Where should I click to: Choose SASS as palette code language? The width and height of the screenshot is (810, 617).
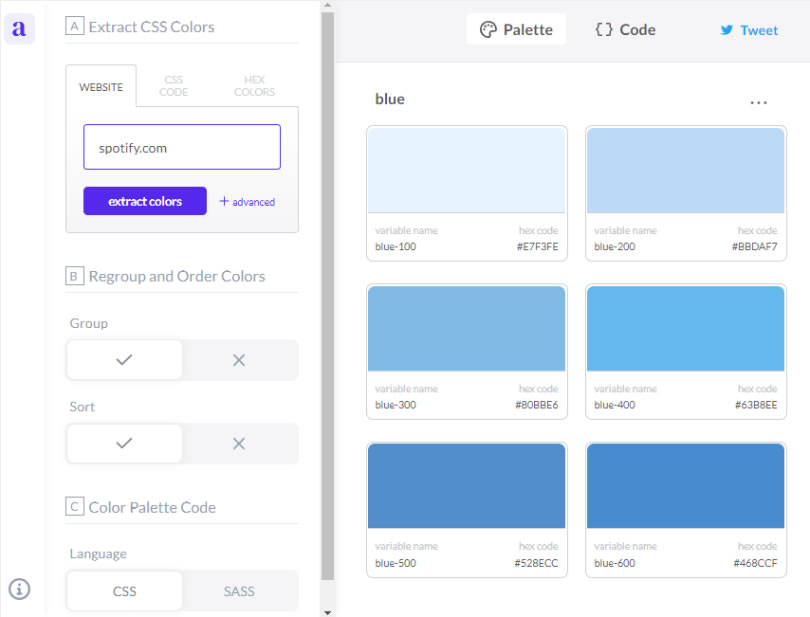pyautogui.click(x=239, y=591)
